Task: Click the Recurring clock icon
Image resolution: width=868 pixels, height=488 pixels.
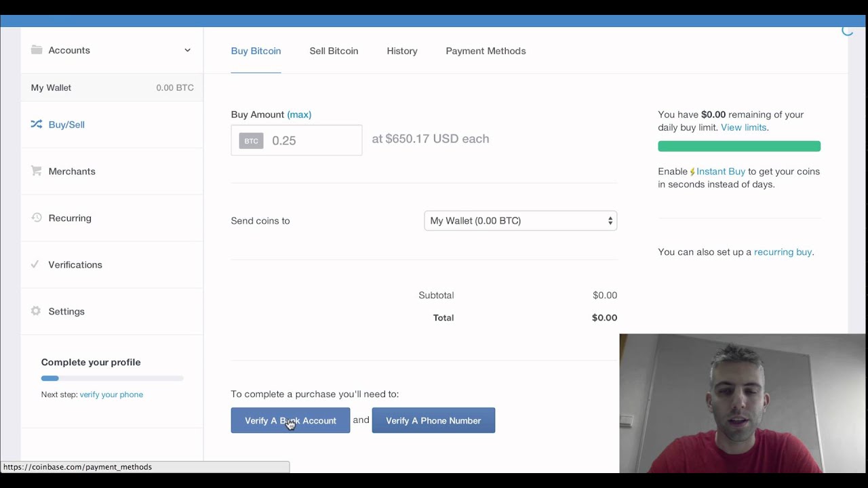Action: pyautogui.click(x=37, y=218)
